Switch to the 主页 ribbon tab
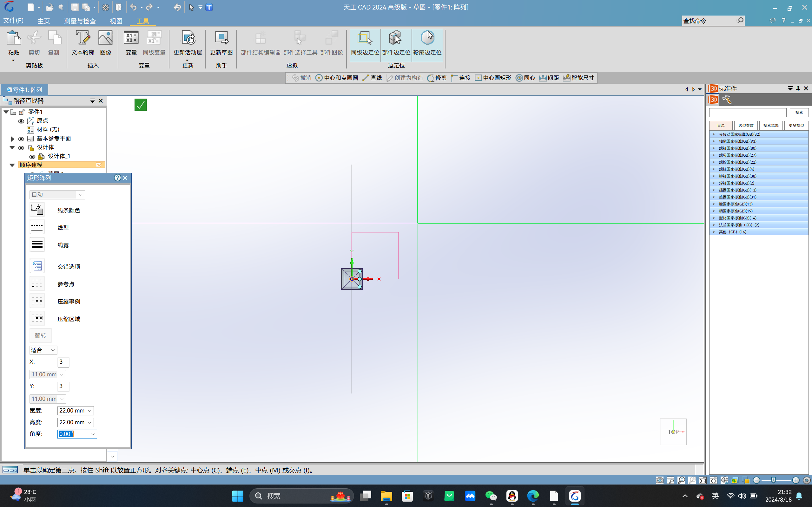This screenshot has height=507, width=812. (43, 21)
